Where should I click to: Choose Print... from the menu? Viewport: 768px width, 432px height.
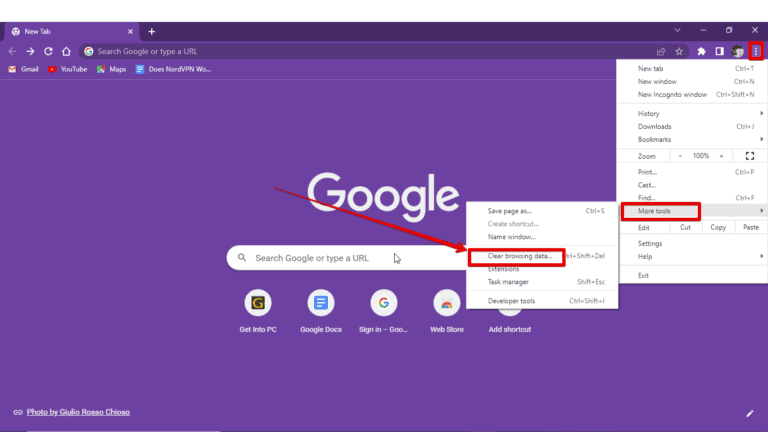[693, 172]
